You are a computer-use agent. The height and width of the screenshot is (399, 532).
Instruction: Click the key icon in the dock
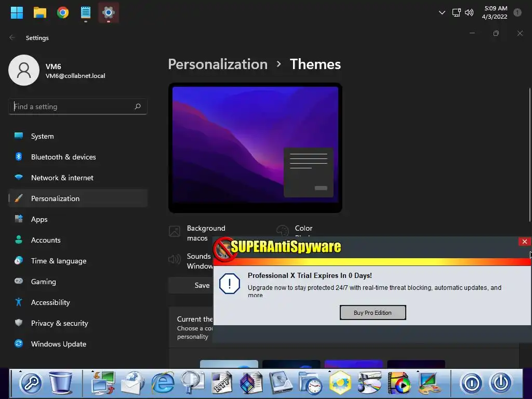31,383
